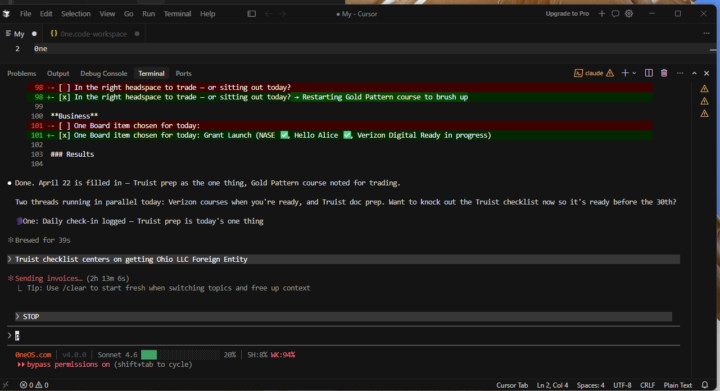Screen dimensions: 720x391
Task: Click the topmost terminal warning marker
Action: 704,89
